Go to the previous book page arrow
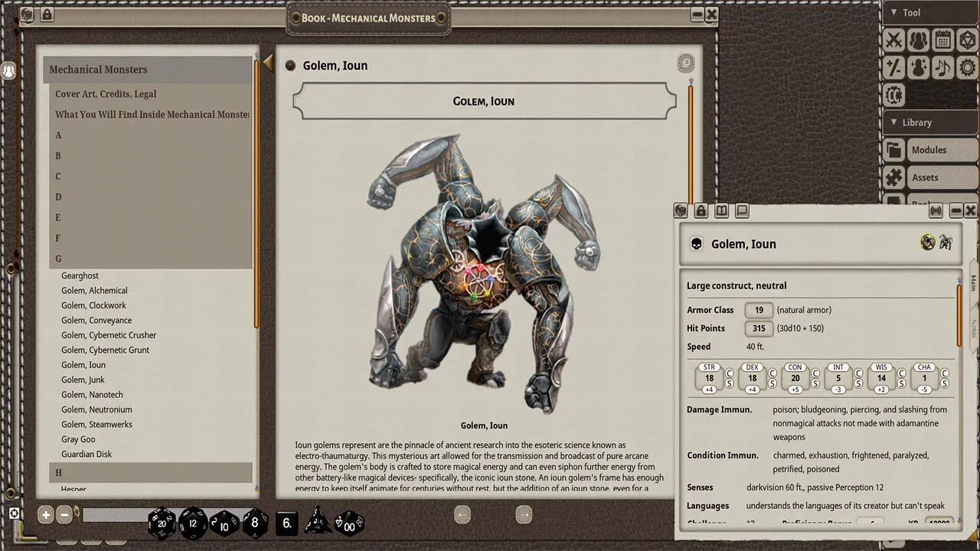 point(462,515)
